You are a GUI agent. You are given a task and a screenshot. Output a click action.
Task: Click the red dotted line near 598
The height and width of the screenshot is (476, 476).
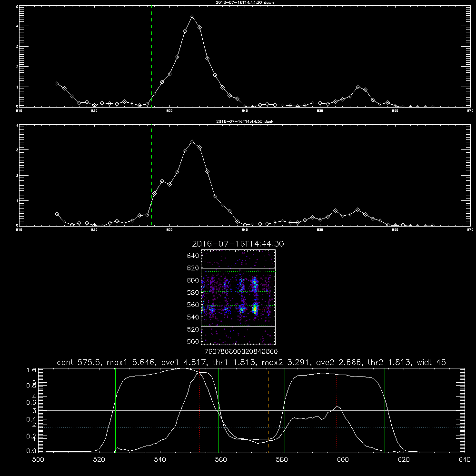[337, 410]
